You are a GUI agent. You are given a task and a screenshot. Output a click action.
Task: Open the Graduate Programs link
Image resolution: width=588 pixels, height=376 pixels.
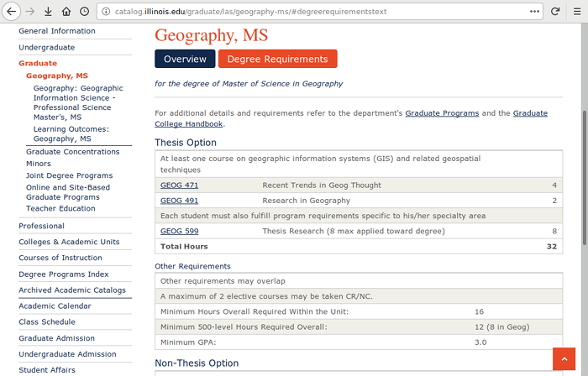pos(442,113)
